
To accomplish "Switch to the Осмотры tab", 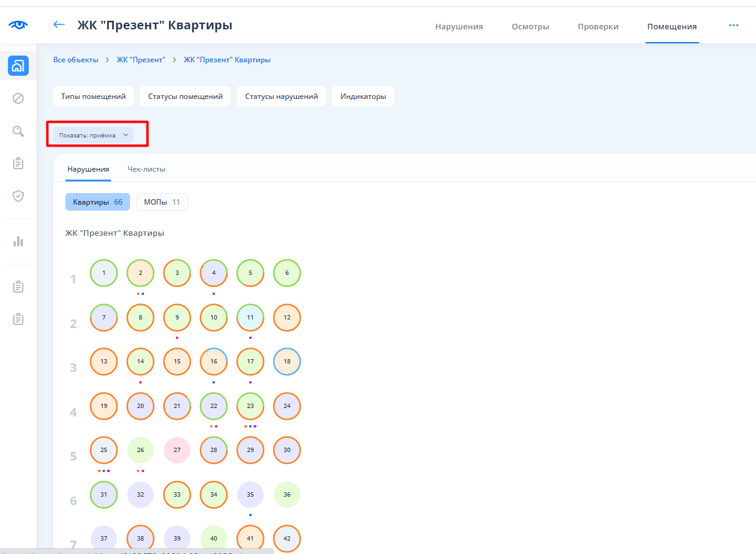I will pos(530,27).
